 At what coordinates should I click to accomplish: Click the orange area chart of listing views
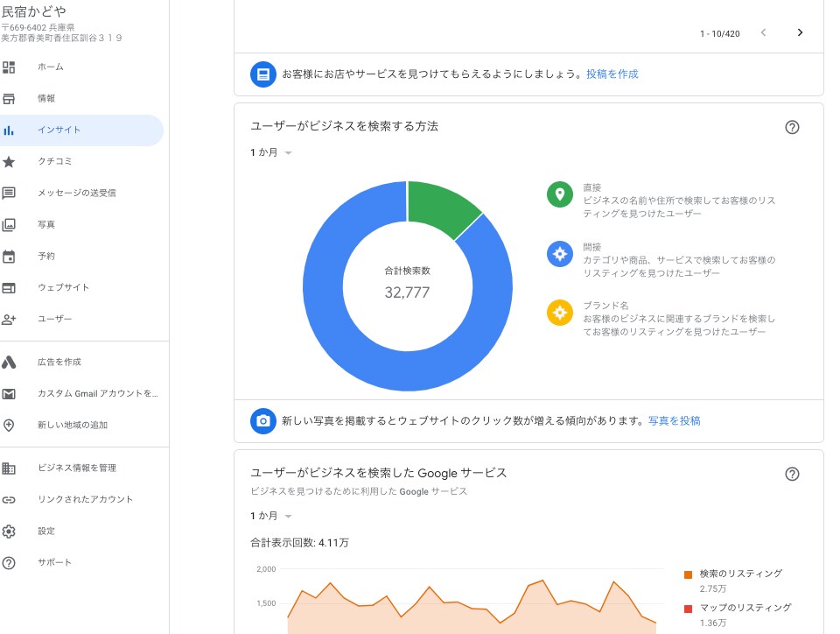tap(472, 616)
